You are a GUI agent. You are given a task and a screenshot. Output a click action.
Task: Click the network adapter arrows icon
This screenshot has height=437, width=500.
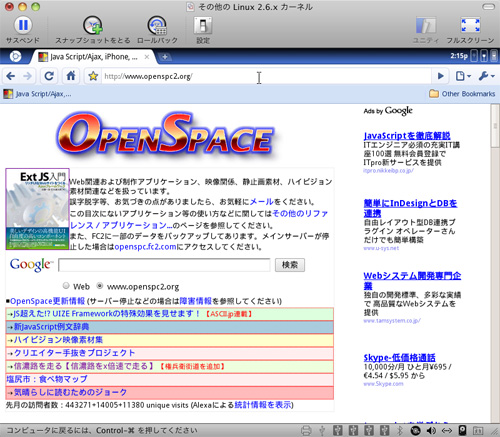pos(447,430)
